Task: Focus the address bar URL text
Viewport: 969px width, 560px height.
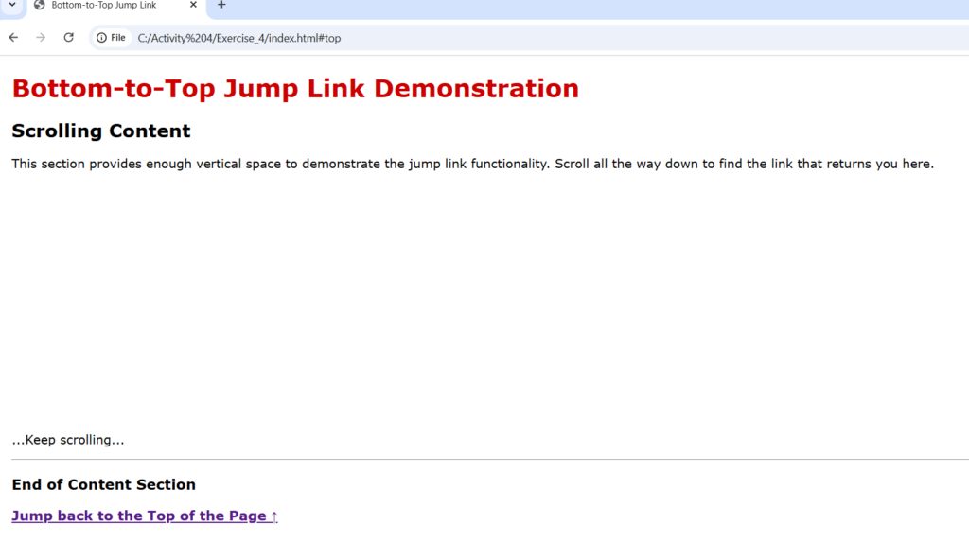Action: [239, 38]
